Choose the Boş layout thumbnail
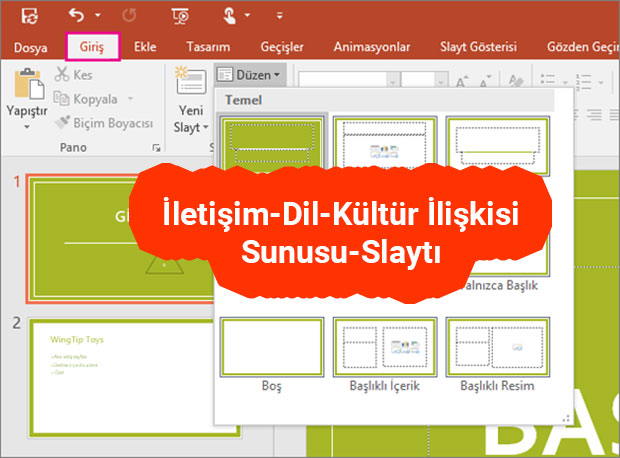 click(272, 346)
